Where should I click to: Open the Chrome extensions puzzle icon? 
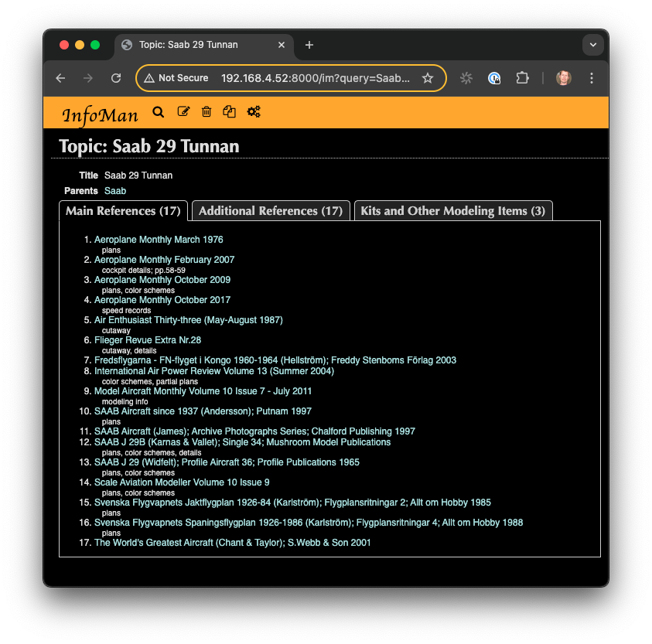pos(523,78)
